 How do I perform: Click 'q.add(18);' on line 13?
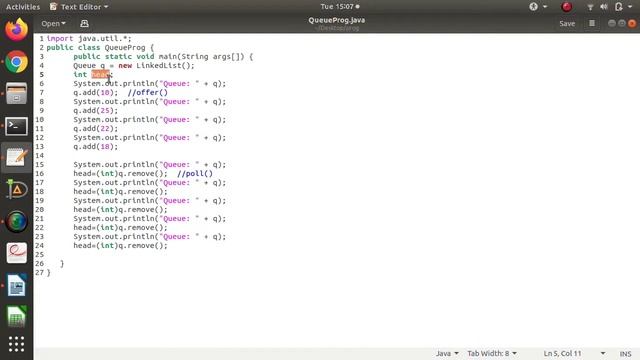pos(96,146)
